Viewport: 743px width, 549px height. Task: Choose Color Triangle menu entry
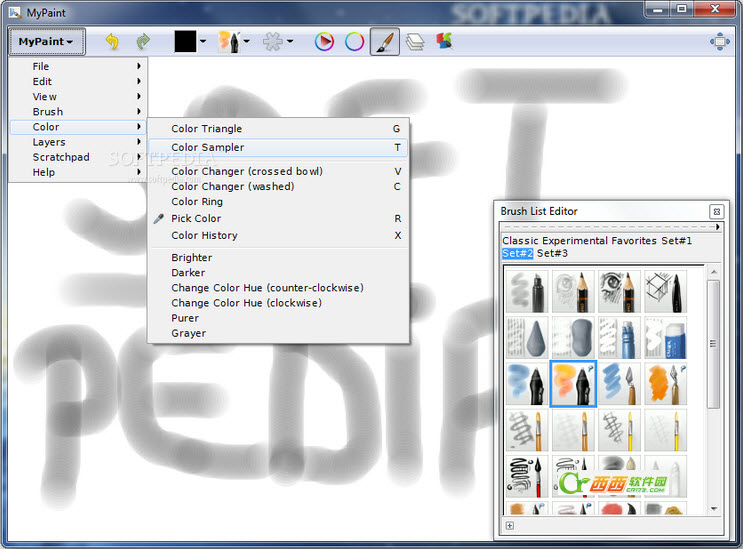point(278,129)
